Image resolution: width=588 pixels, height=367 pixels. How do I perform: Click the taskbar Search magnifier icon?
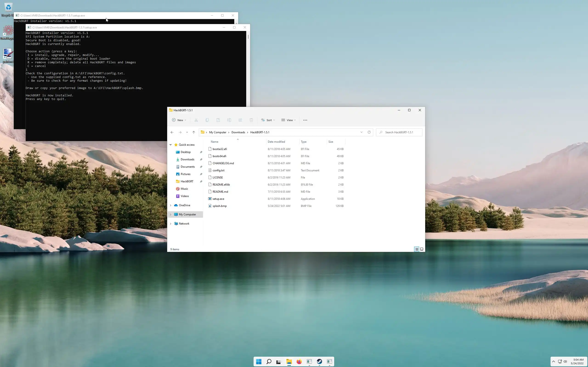[269, 362]
